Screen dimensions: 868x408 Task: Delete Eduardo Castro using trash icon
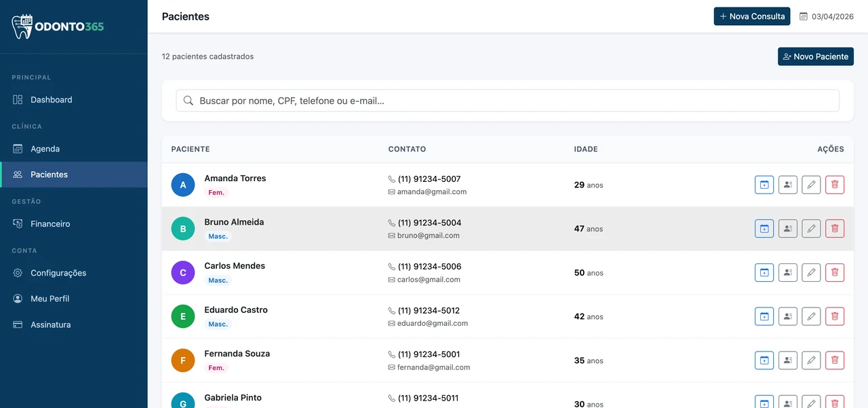point(835,316)
